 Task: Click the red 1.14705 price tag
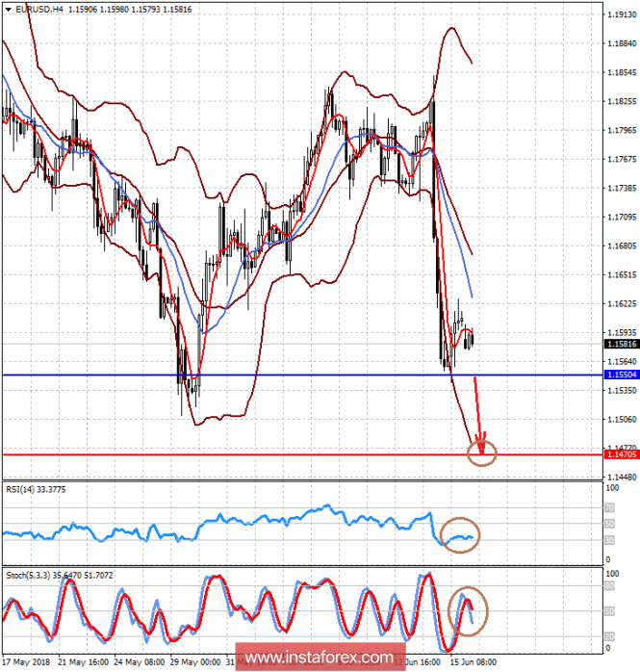click(620, 454)
